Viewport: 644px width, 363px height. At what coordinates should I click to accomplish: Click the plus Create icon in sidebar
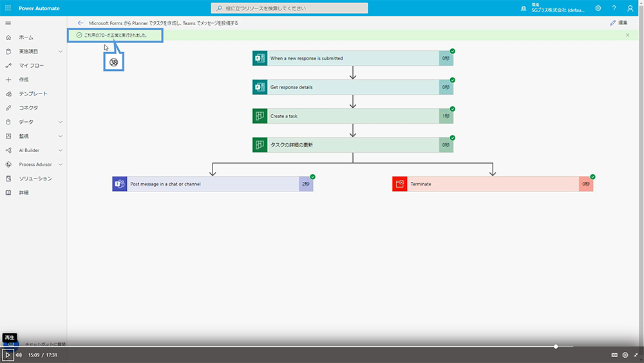(x=8, y=80)
